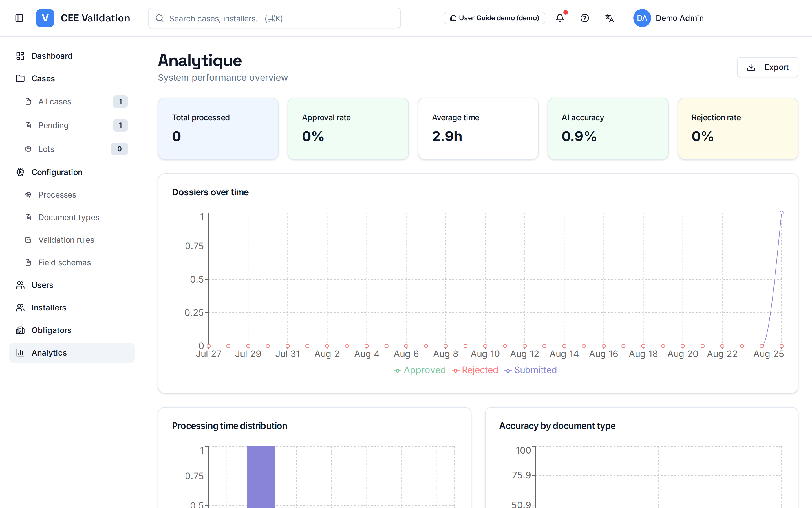Click the CEE Validation title link
This screenshot has width=812, height=508.
pos(95,18)
